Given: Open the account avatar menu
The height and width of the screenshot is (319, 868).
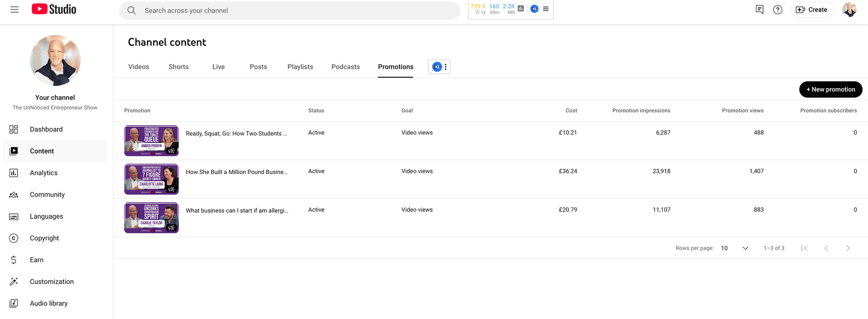Looking at the screenshot, I should [849, 9].
